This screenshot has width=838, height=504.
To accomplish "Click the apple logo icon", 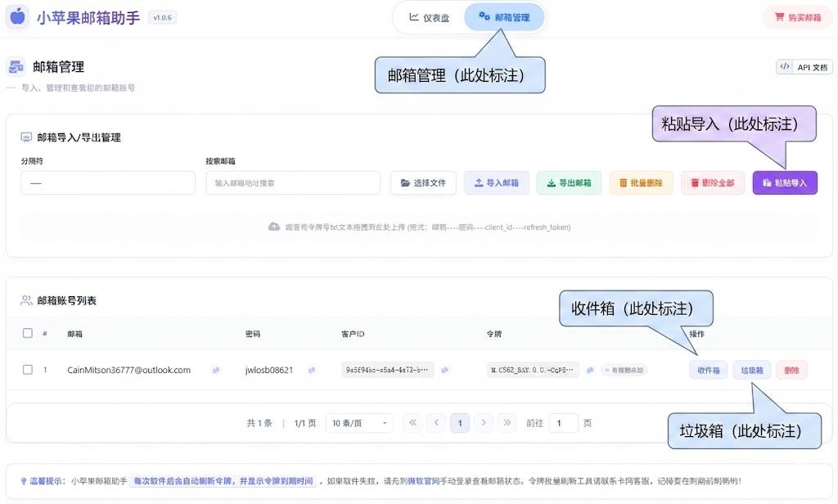I will pos(17,16).
